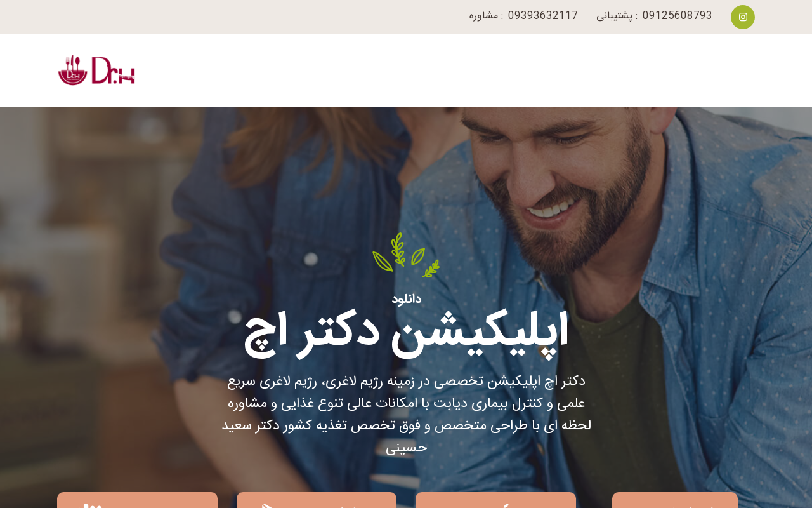Call consultation number 09393632117
The width and height of the screenshot is (812, 508).
coord(543,16)
